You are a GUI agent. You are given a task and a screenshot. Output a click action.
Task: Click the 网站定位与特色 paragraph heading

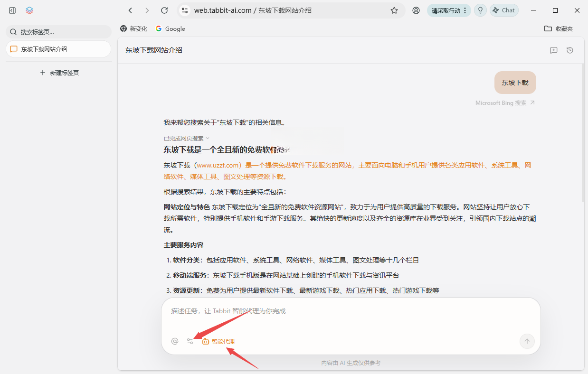187,207
